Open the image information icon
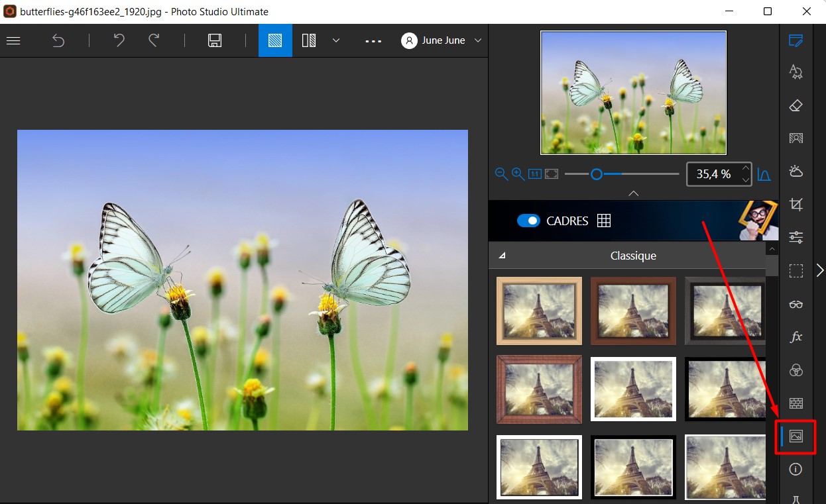 pos(796,470)
